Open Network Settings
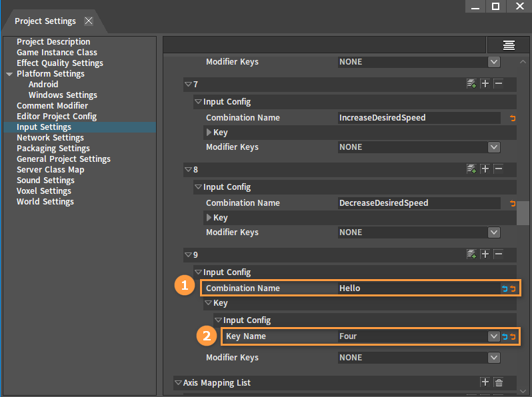532x397 pixels. point(50,138)
